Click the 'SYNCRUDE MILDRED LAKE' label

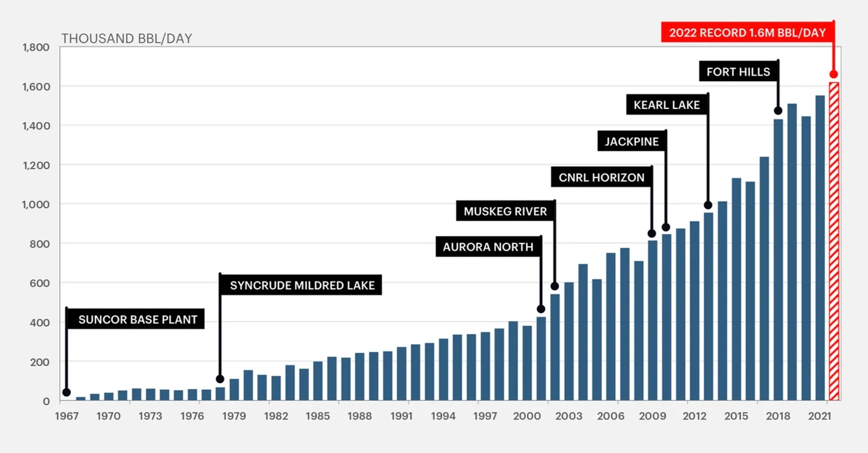coord(301,285)
